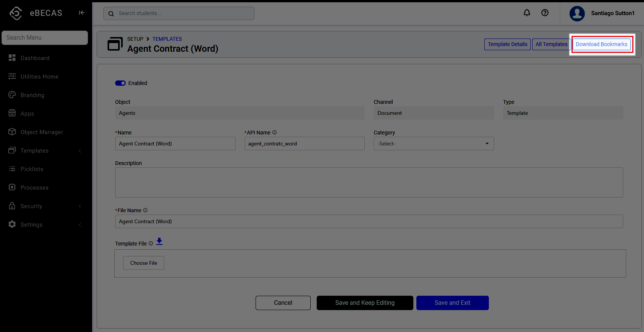Screen dimensions: 644x332
Task: Expand the Security sidebar submenu
Action: pyautogui.click(x=80, y=206)
